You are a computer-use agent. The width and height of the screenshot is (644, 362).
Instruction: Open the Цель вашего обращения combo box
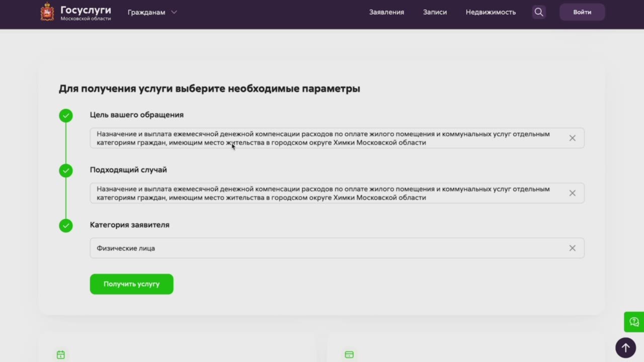(x=327, y=138)
